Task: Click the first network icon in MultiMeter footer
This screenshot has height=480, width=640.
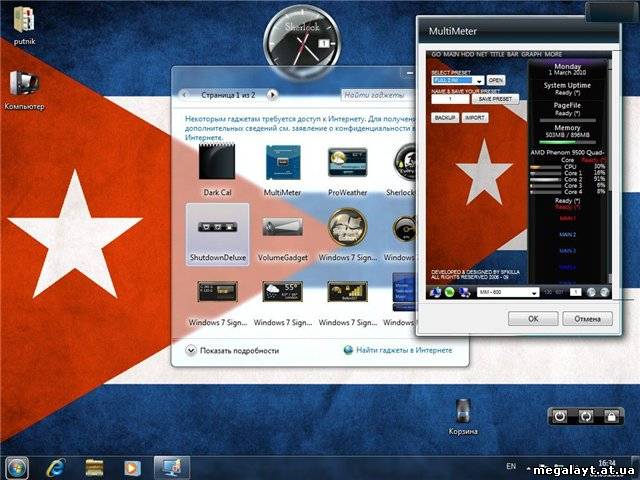Action: click(436, 292)
